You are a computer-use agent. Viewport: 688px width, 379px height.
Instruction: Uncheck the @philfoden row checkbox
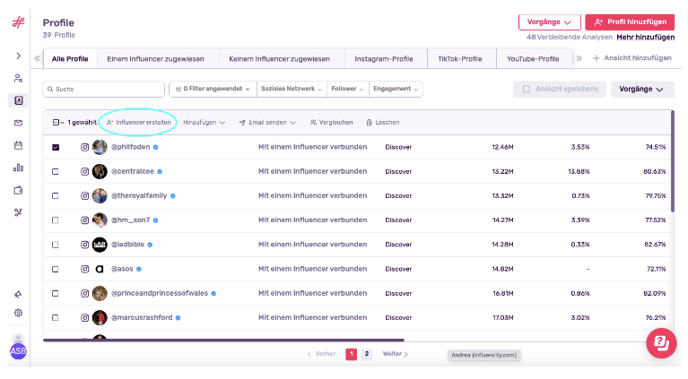point(56,147)
